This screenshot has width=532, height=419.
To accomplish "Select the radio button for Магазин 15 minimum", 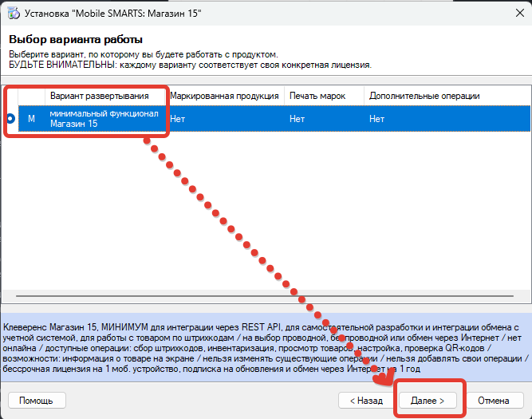I will point(10,118).
